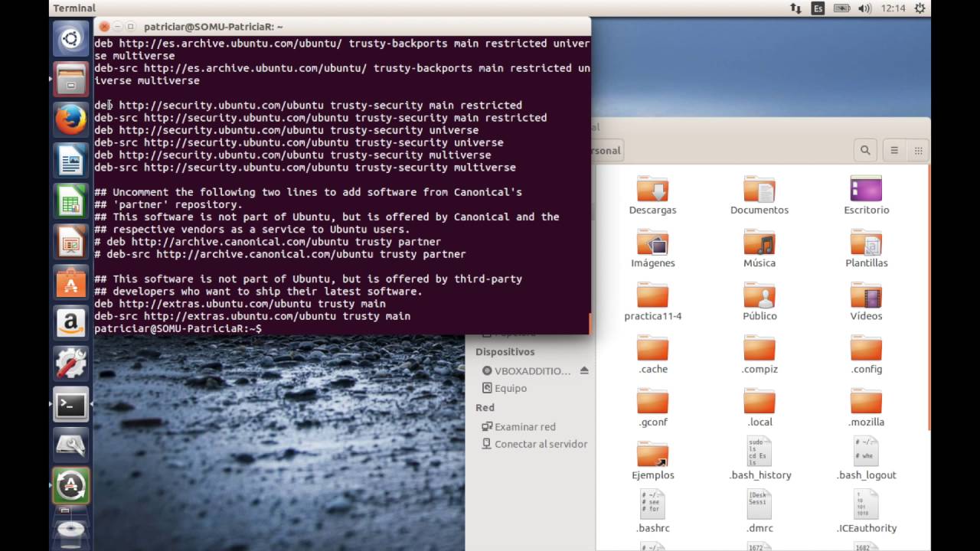Open the session gear menu
This screenshot has height=551, width=980.
(x=920, y=8)
